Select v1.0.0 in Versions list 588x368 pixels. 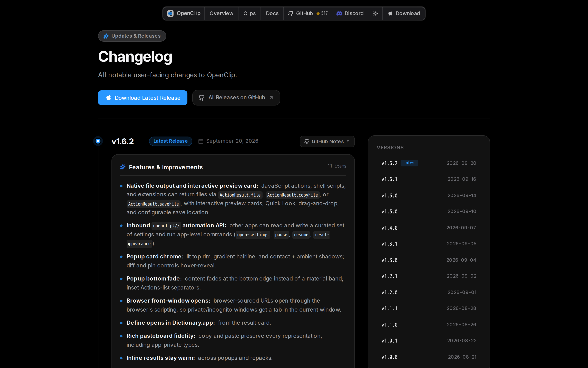tap(429, 357)
